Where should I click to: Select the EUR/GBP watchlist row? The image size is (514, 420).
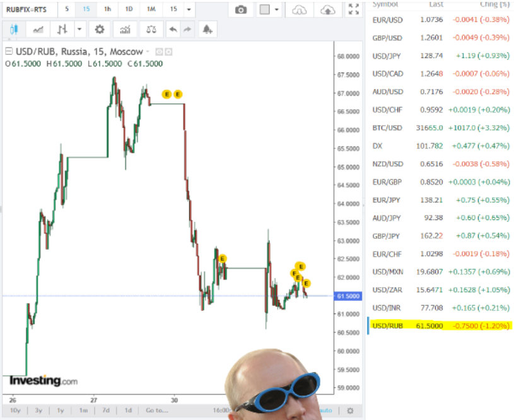click(x=440, y=182)
